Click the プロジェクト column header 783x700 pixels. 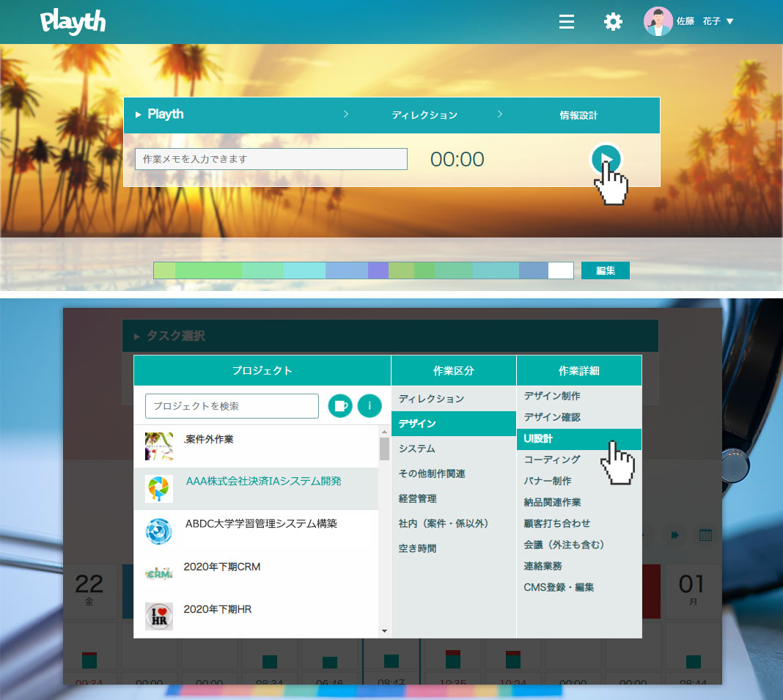pyautogui.click(x=262, y=370)
